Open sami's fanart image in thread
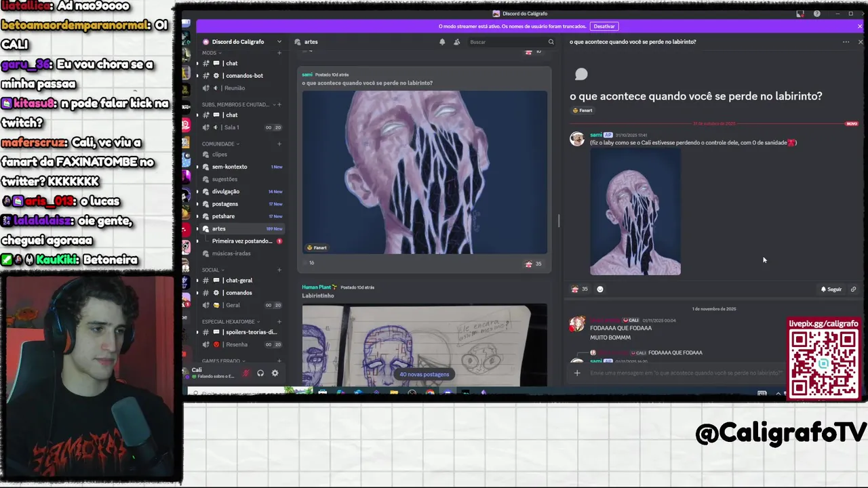The width and height of the screenshot is (868, 488). [x=635, y=212]
